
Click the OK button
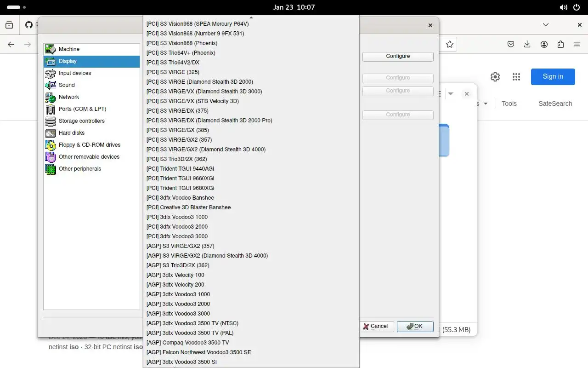(415, 326)
